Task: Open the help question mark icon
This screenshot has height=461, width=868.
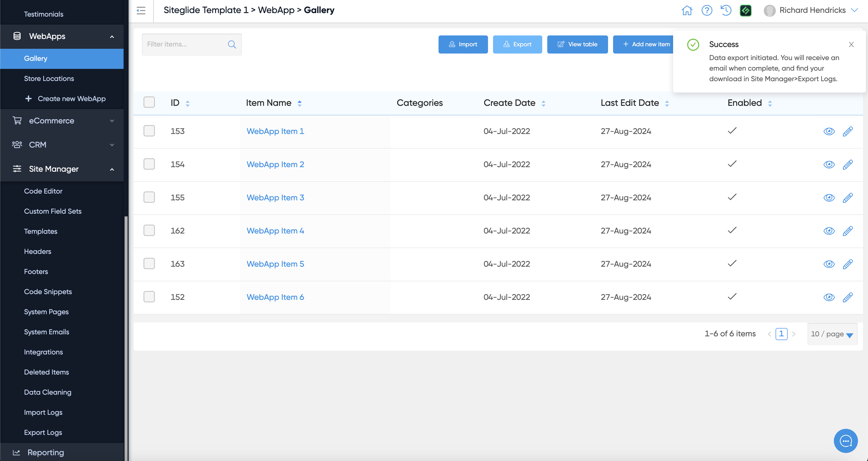Action: click(707, 11)
